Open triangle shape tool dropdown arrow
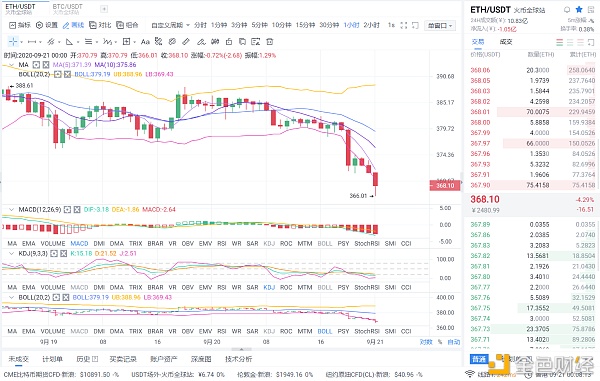Viewport: 600px width, 381px height. click(78, 42)
